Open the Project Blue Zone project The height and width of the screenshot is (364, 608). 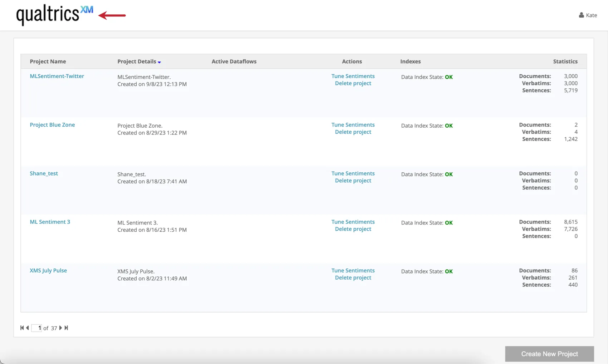coord(52,125)
